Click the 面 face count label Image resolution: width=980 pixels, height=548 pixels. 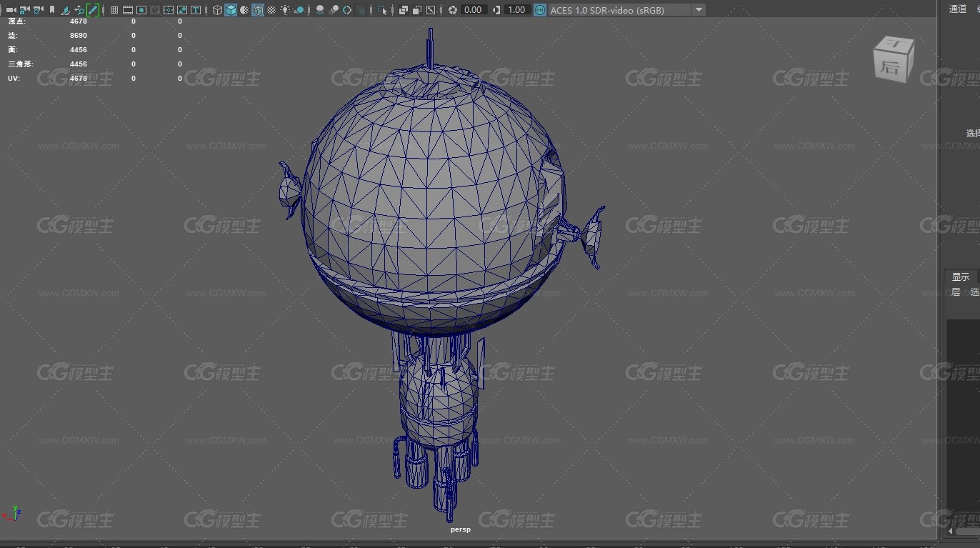[13, 50]
